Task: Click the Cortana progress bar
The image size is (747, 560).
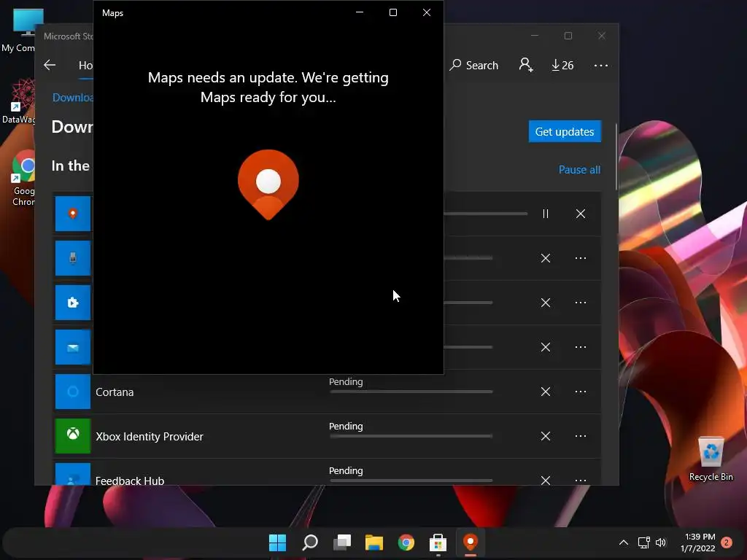Action: click(x=411, y=392)
